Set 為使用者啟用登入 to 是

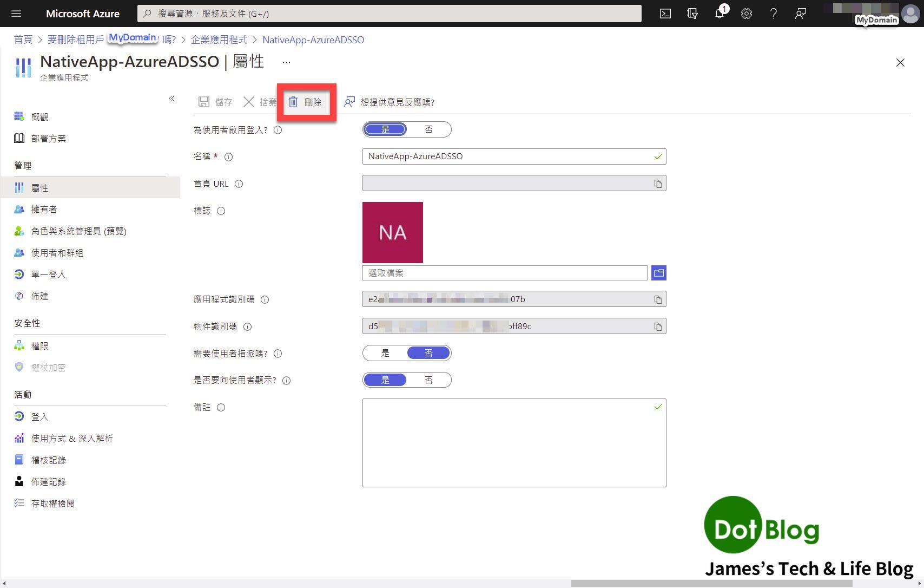(385, 129)
